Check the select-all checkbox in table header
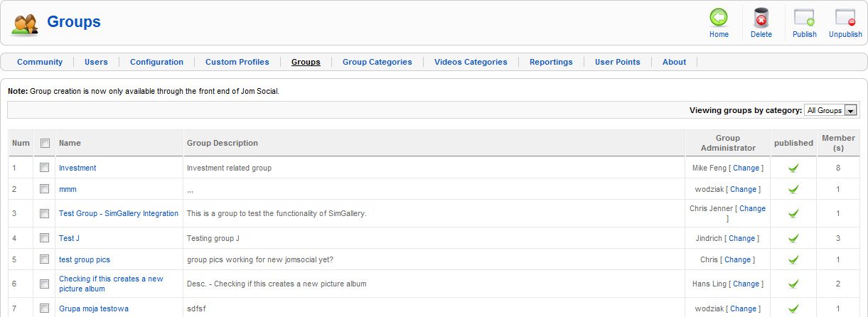The width and height of the screenshot is (868, 317). tap(45, 143)
